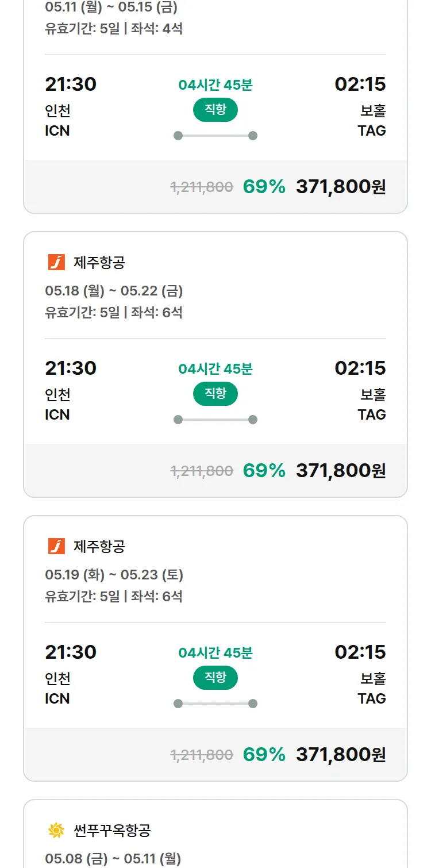Click the 직항 badge on the 05.11 flight card
This screenshot has width=431, height=868.
tap(215, 110)
